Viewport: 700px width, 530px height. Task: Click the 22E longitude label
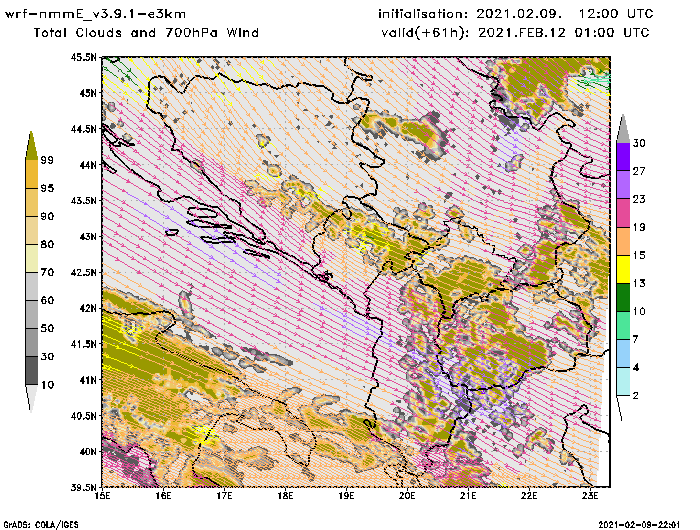[x=529, y=496]
